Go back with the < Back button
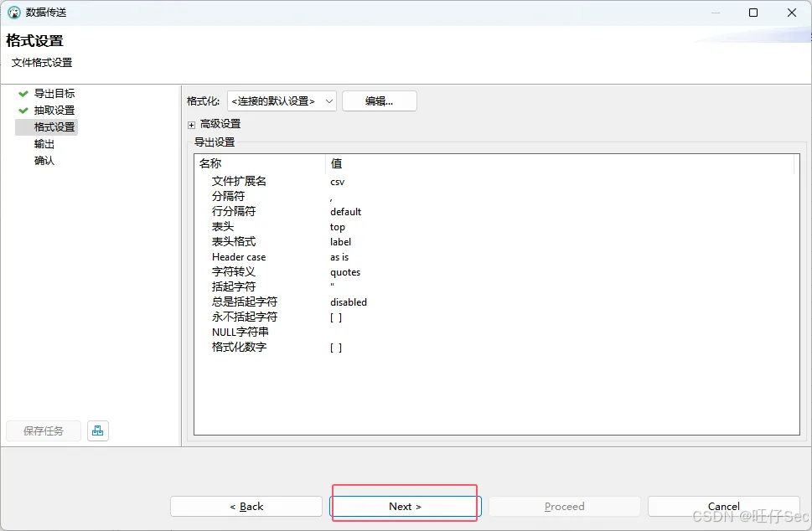The height and width of the screenshot is (531, 812). pyautogui.click(x=246, y=506)
